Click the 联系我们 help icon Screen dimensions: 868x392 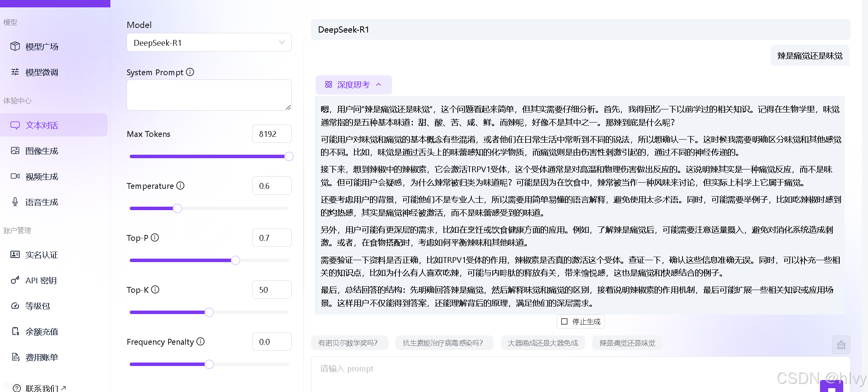[x=17, y=388]
